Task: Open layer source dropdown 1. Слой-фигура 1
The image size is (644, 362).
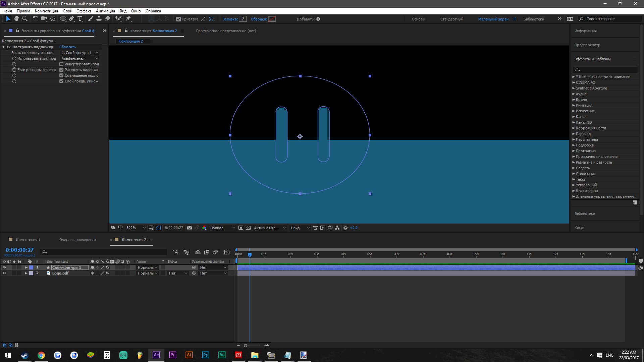Action: [80, 53]
